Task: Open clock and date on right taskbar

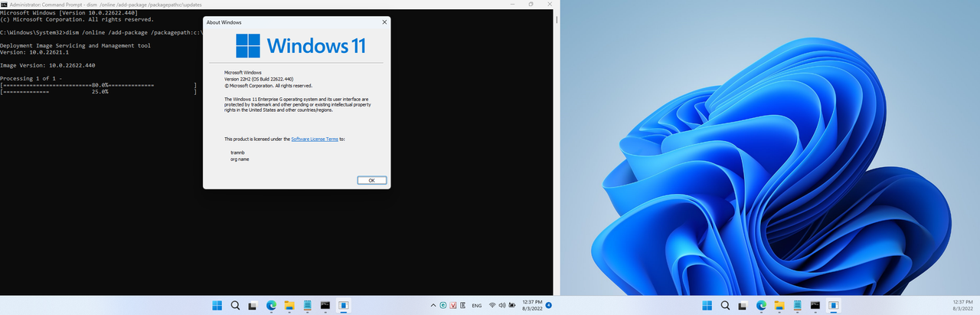Action: tap(963, 305)
